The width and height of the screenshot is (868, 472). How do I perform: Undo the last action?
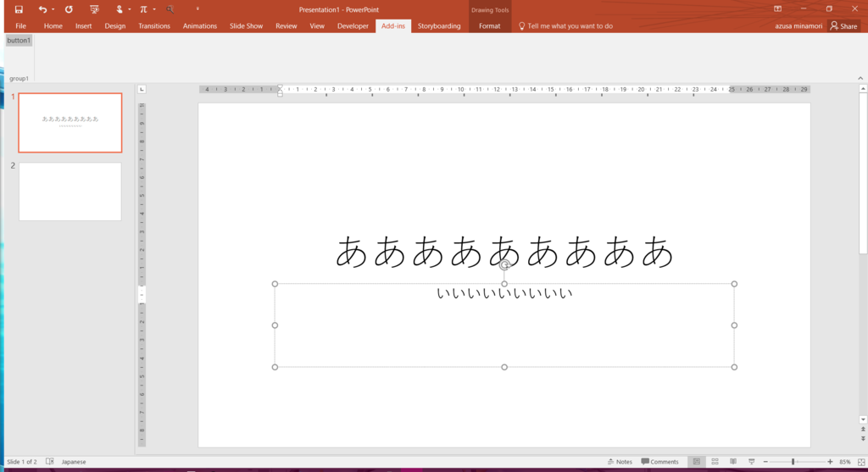tap(42, 9)
